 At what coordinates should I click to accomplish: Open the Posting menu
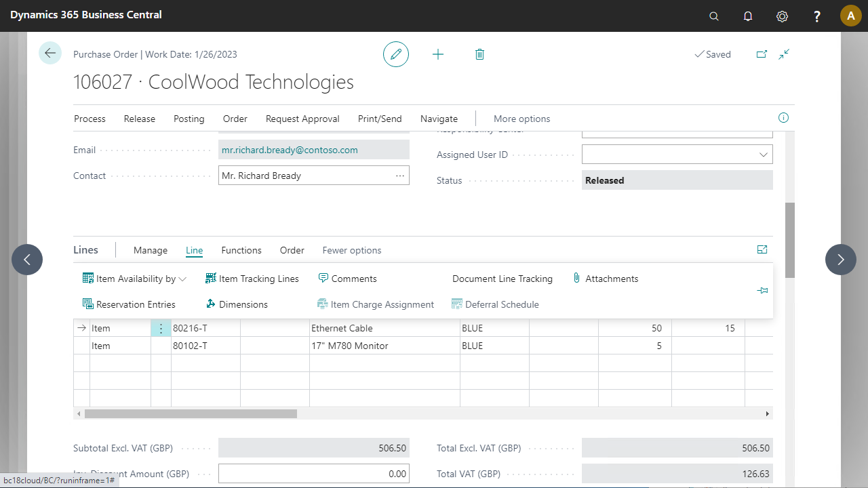coord(189,119)
